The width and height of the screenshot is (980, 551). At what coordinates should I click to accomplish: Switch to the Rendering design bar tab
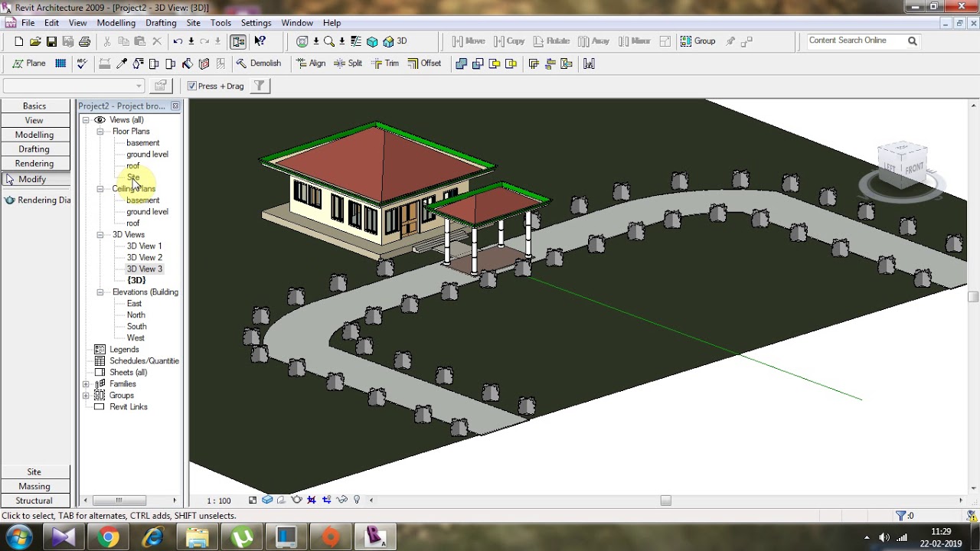[34, 164]
